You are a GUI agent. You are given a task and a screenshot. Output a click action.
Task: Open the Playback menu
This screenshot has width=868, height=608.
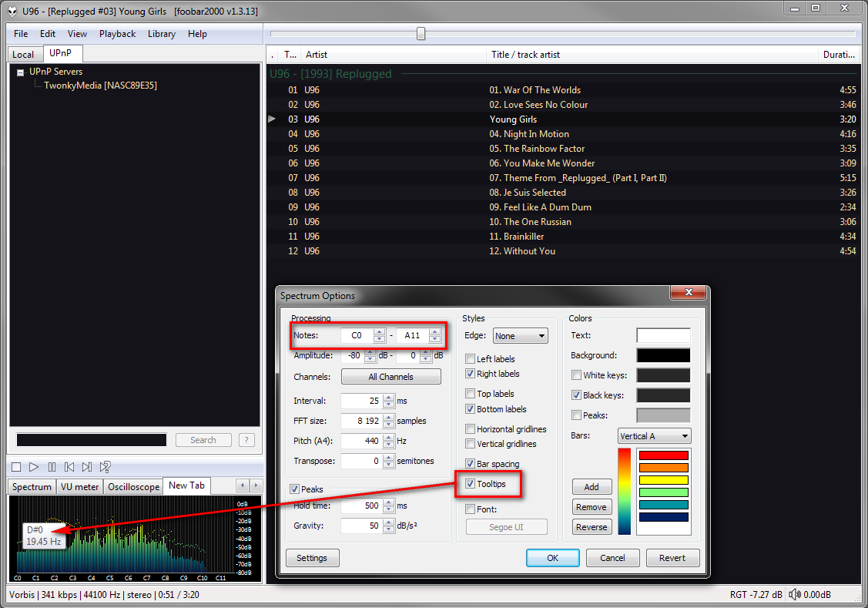pos(117,34)
